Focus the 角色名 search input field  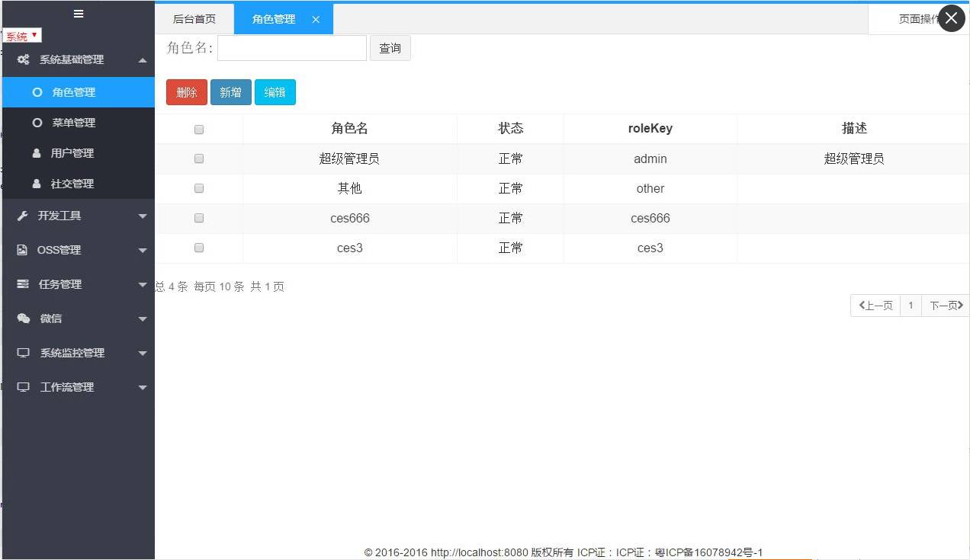pos(292,48)
